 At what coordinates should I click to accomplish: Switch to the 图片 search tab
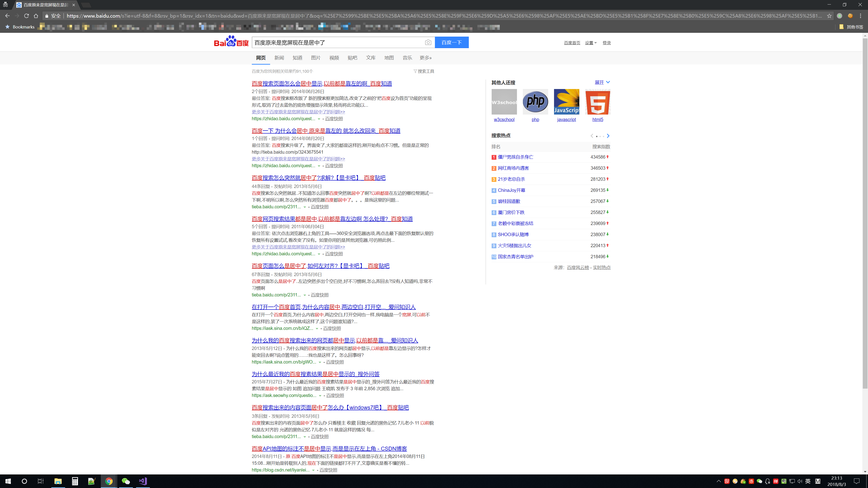click(x=315, y=58)
